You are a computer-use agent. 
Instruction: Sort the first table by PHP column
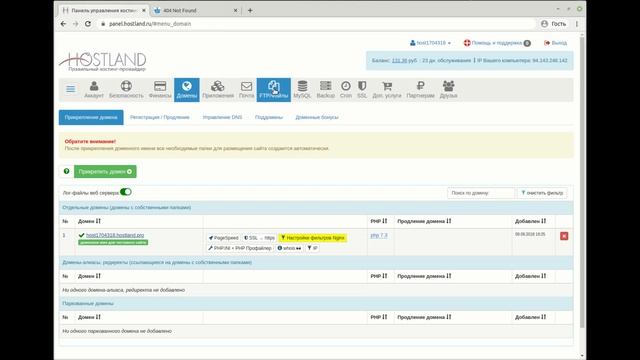[379, 221]
